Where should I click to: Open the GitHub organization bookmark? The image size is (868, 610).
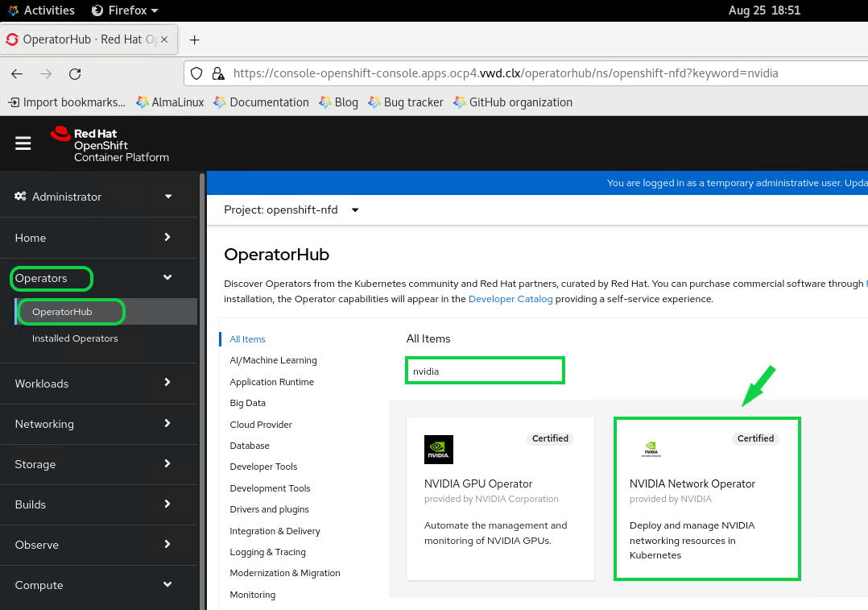point(513,102)
